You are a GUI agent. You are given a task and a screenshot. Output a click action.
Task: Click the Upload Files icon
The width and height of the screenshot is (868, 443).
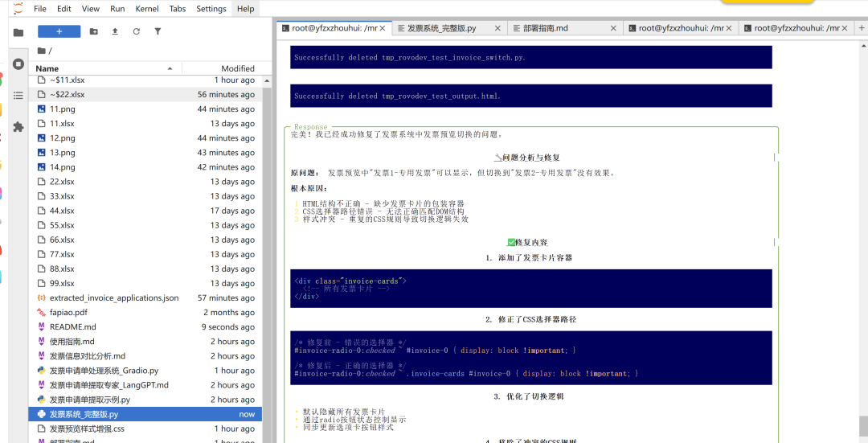coord(115,31)
